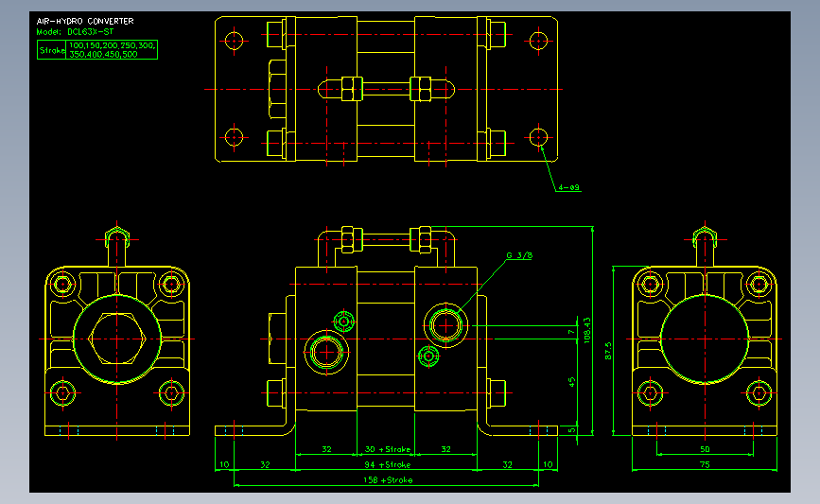Click the 30 +Stroke dimension text

[x=388, y=449]
